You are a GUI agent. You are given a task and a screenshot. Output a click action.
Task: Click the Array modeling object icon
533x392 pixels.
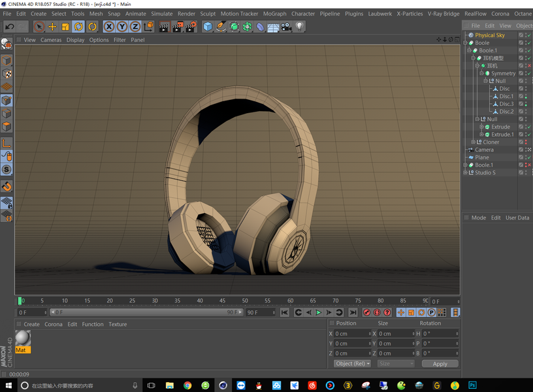pos(247,27)
